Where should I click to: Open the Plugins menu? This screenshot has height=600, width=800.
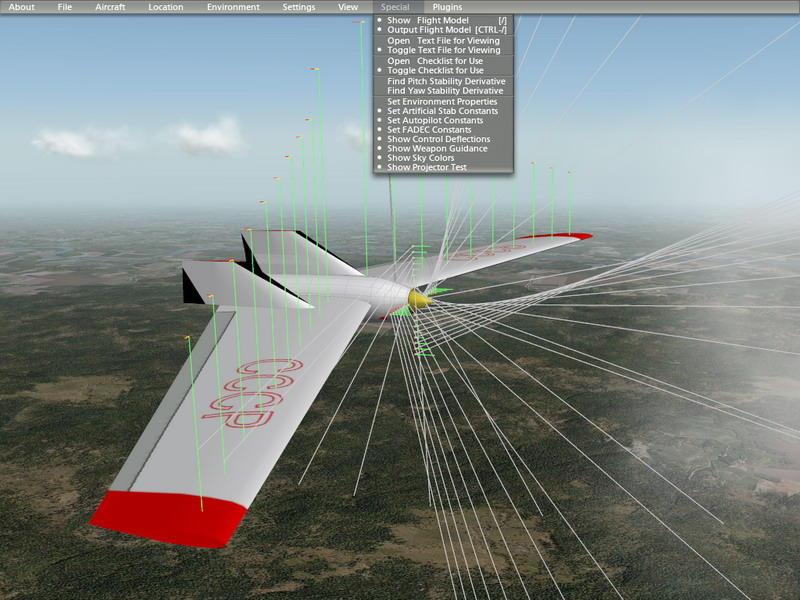tap(447, 7)
